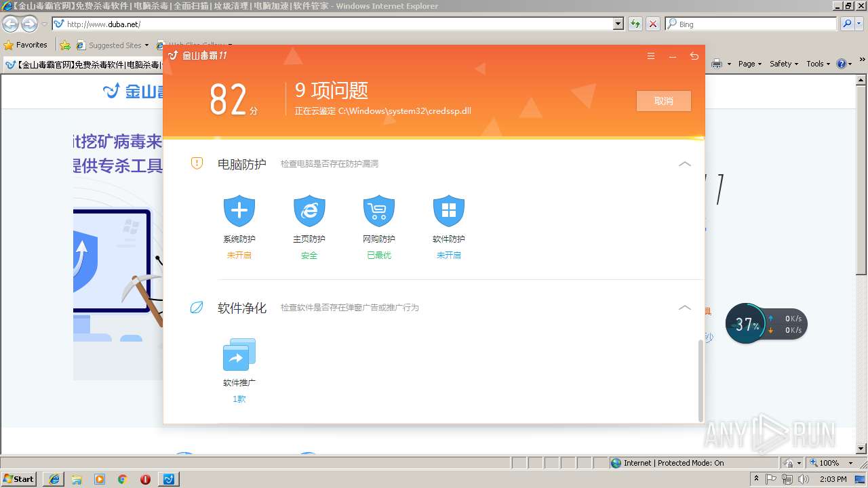Click the Protected Mode status text

(x=673, y=463)
